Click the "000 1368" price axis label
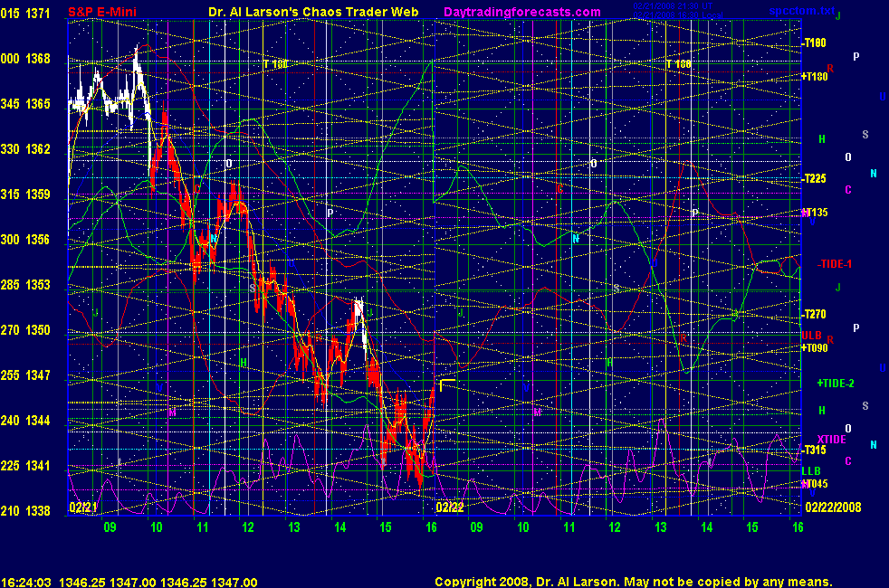This screenshot has width=889, height=588. [x=25, y=58]
